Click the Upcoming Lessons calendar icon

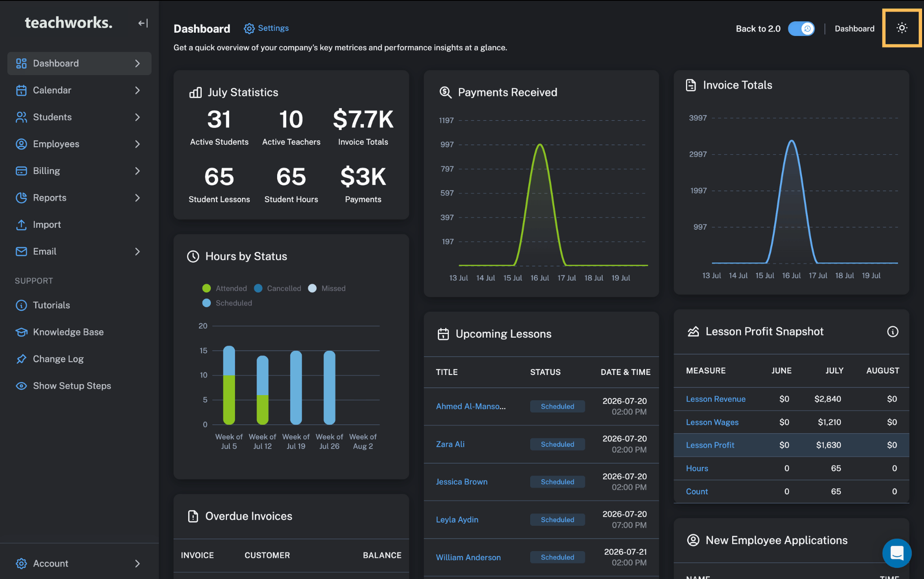pos(443,334)
